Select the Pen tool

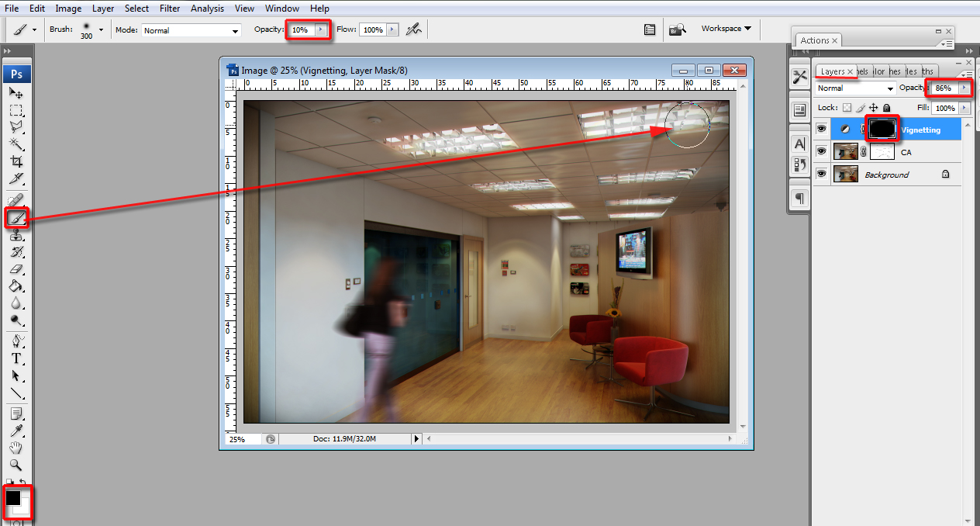point(16,341)
